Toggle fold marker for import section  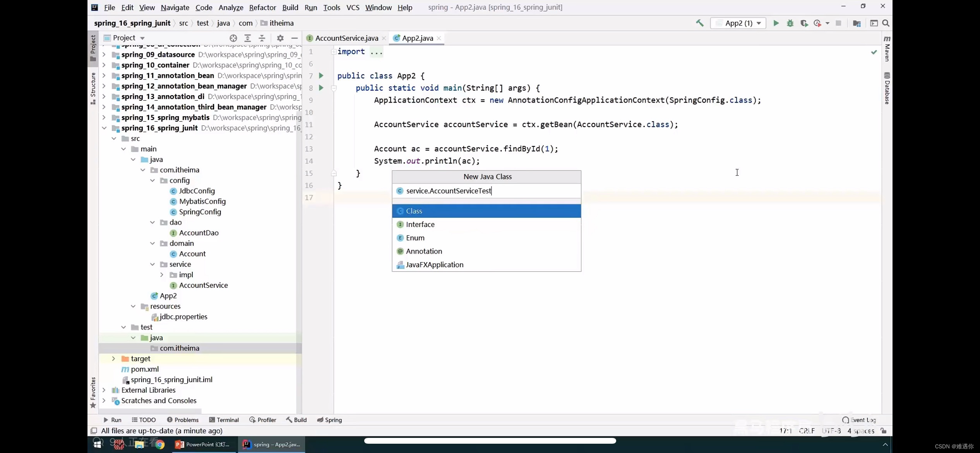(x=333, y=51)
